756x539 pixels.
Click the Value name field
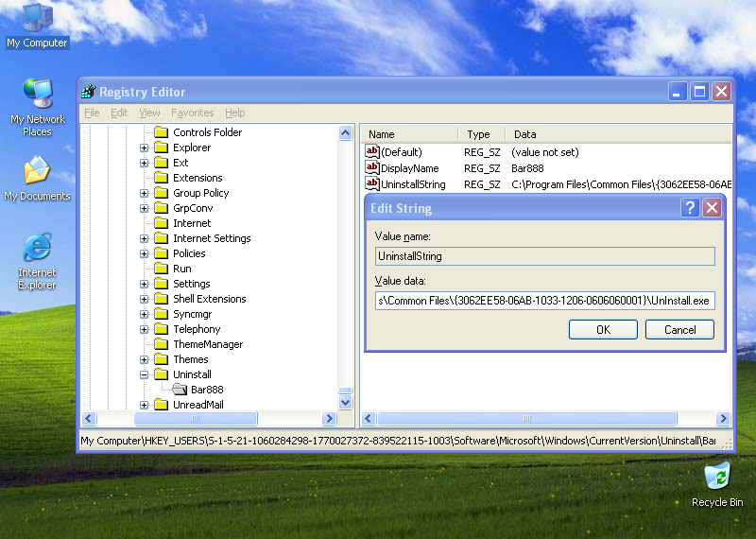pyautogui.click(x=545, y=256)
